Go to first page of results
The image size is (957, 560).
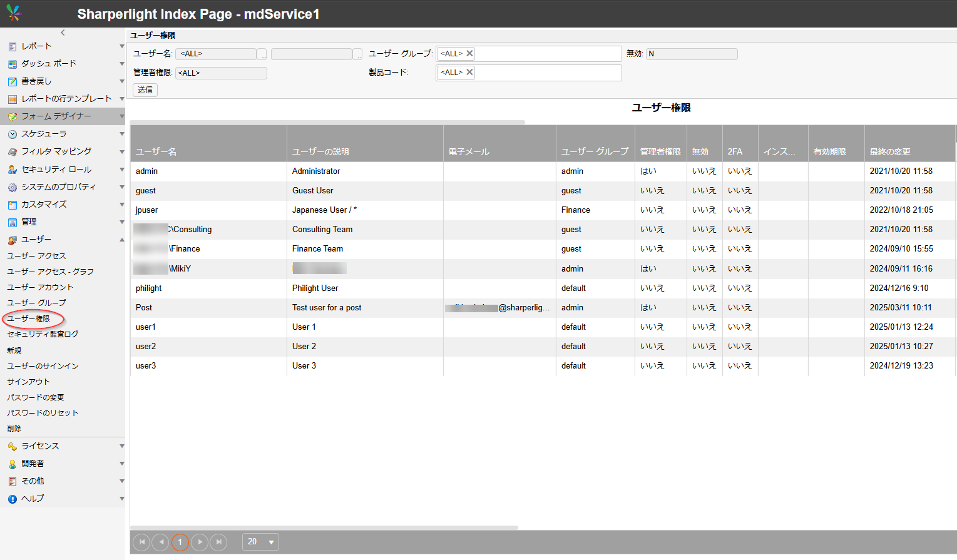(x=141, y=542)
